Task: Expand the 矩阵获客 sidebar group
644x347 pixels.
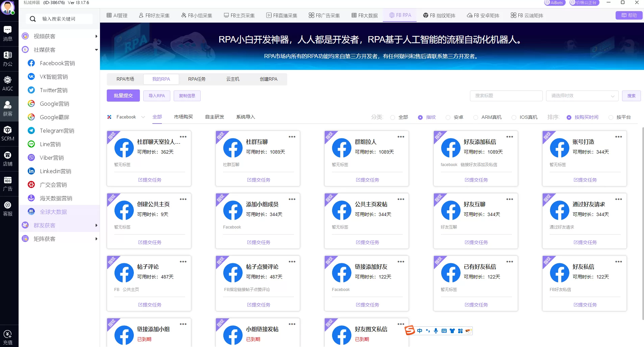Action: (96, 239)
